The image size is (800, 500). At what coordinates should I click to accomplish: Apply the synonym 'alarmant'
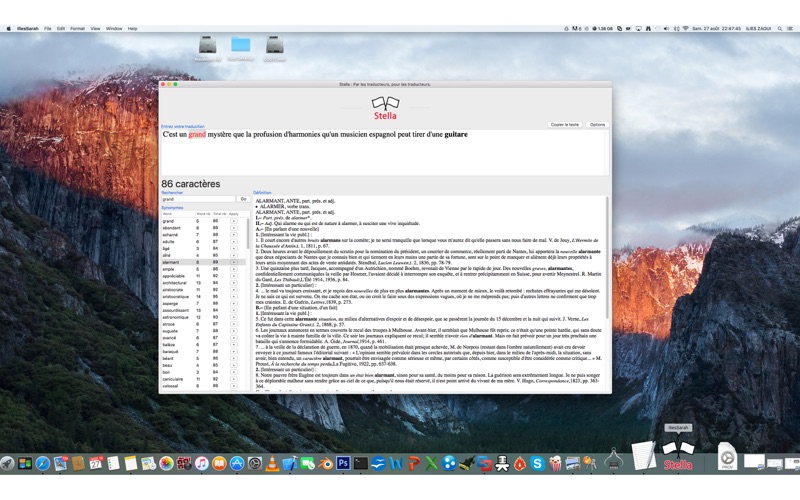[x=234, y=262]
